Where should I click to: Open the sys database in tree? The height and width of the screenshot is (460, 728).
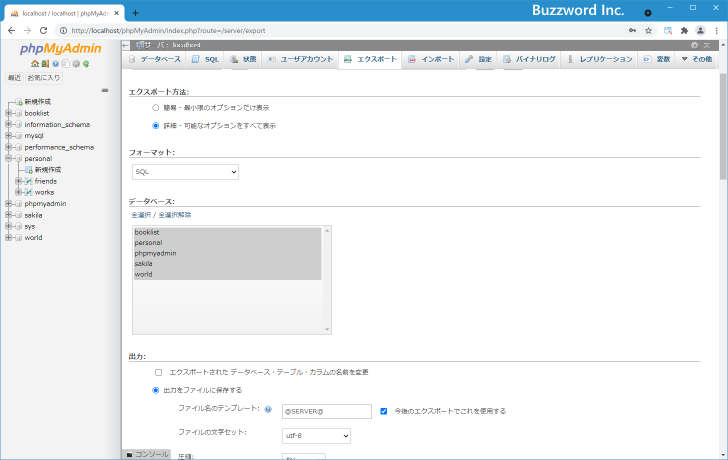(30, 227)
